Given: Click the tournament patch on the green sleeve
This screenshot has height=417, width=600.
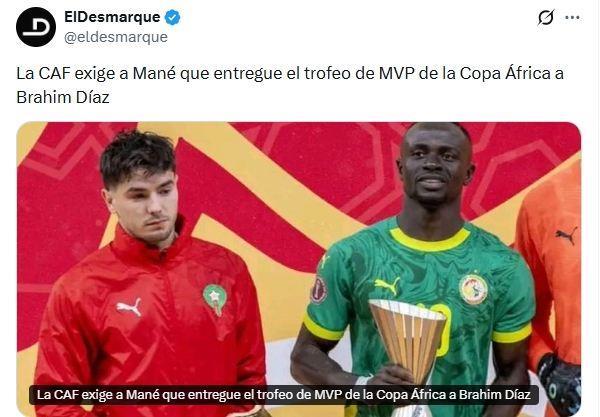Looking at the screenshot, I should coord(319,290).
